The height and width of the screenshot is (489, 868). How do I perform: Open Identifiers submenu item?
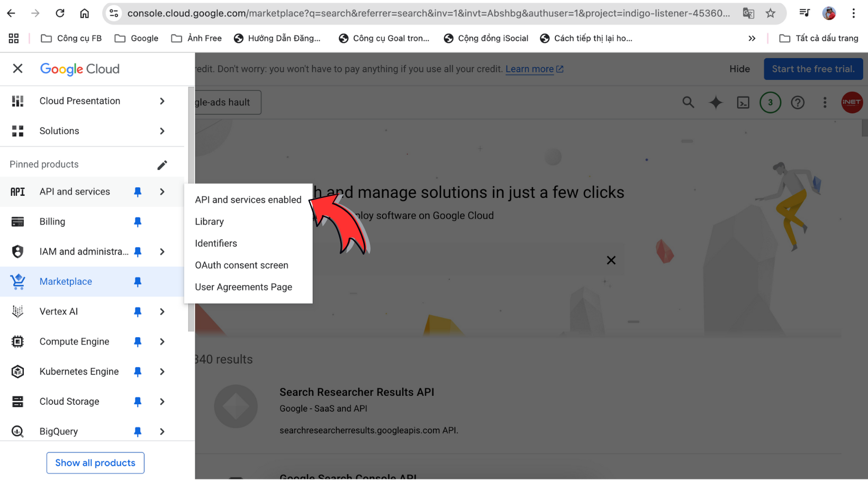(248, 243)
